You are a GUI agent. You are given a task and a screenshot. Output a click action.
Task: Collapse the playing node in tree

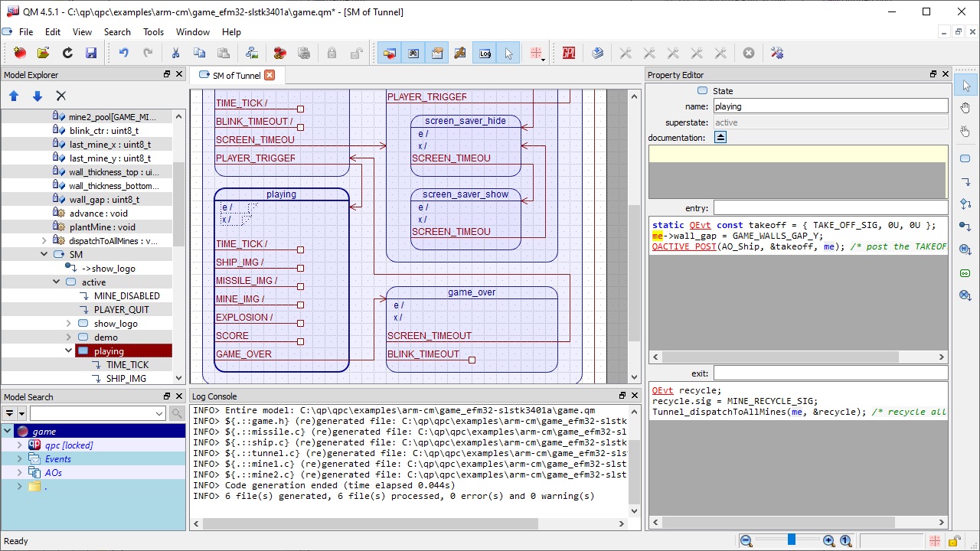pyautogui.click(x=69, y=351)
